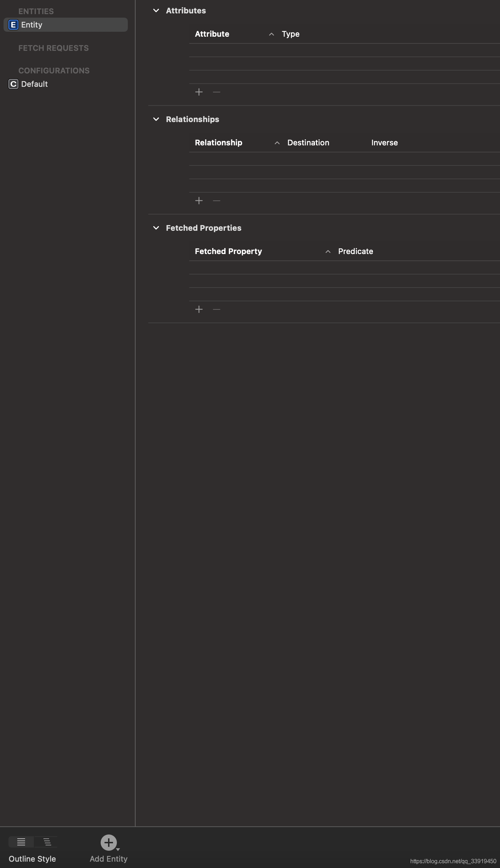Click the Fetched Properties section title
Screen dimensions: 500x868
tap(204, 228)
